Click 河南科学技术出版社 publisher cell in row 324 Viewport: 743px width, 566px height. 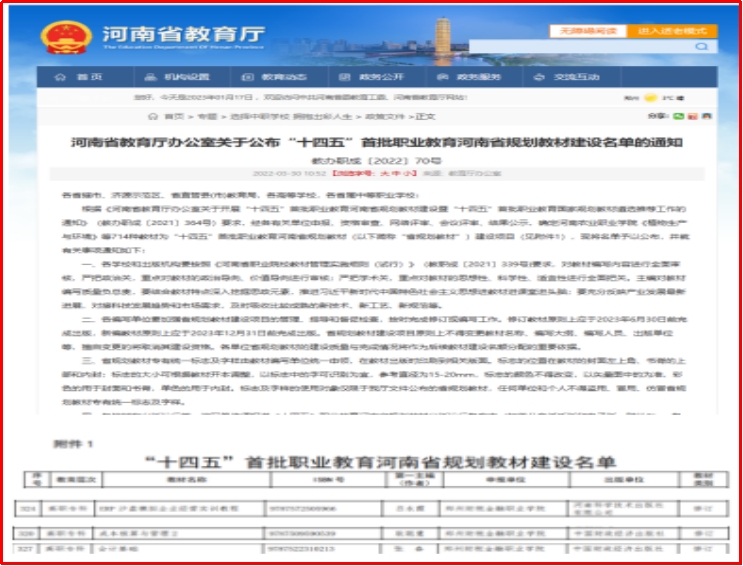622,509
